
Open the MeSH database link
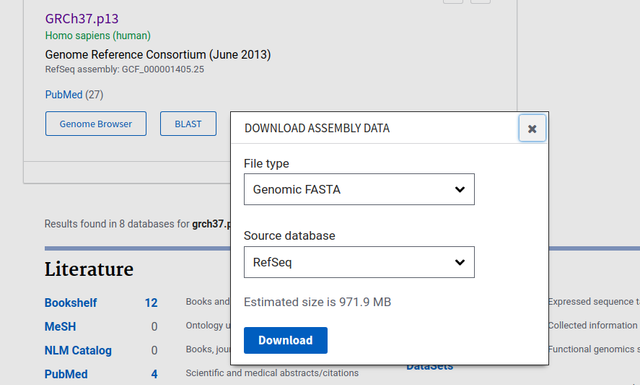pos(60,327)
